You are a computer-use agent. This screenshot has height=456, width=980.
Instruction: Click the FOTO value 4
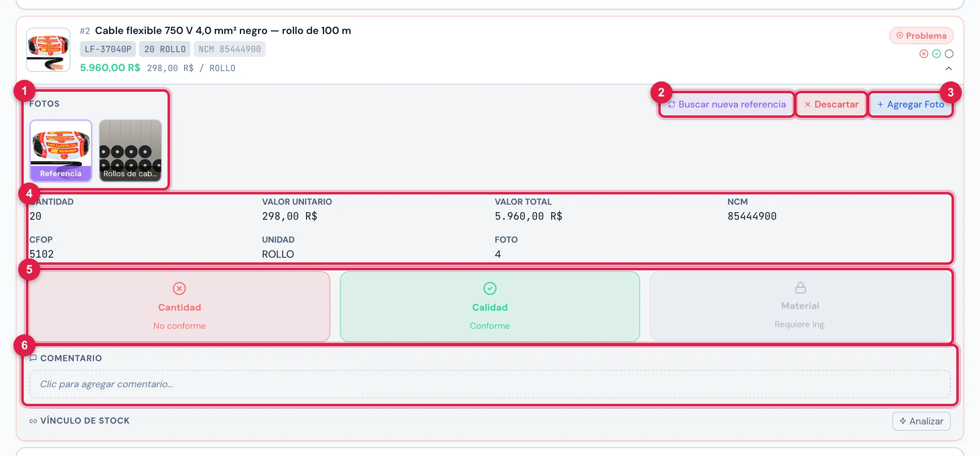tap(498, 254)
